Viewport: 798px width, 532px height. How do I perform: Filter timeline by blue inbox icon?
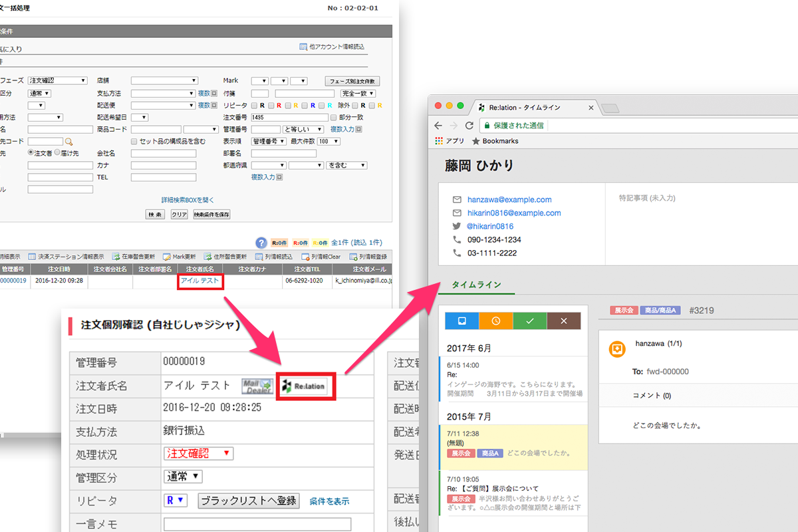462,321
